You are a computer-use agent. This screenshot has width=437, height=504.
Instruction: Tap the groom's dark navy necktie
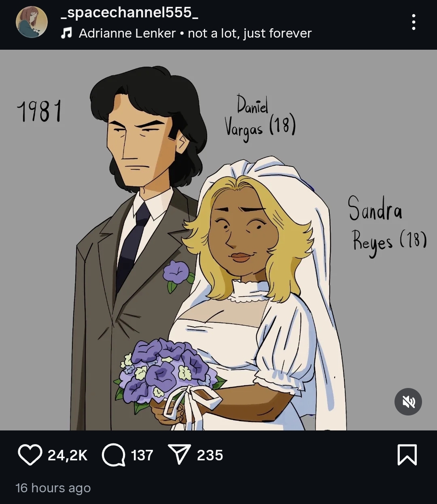click(x=132, y=246)
